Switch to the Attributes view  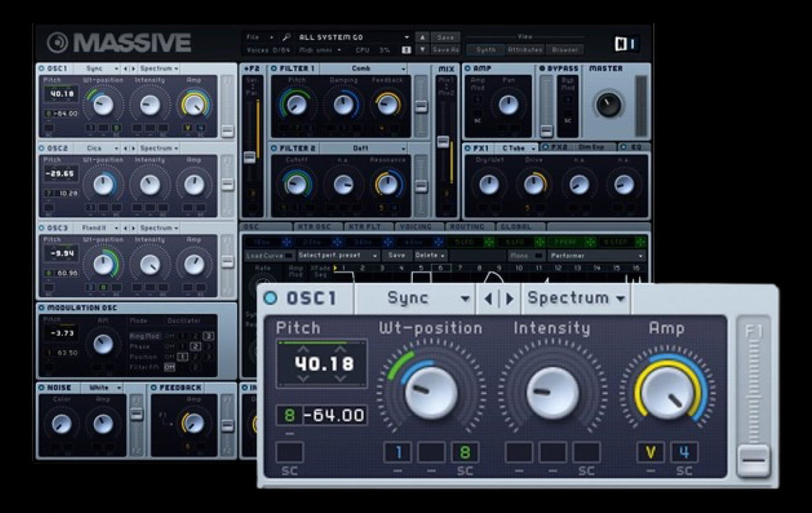525,50
